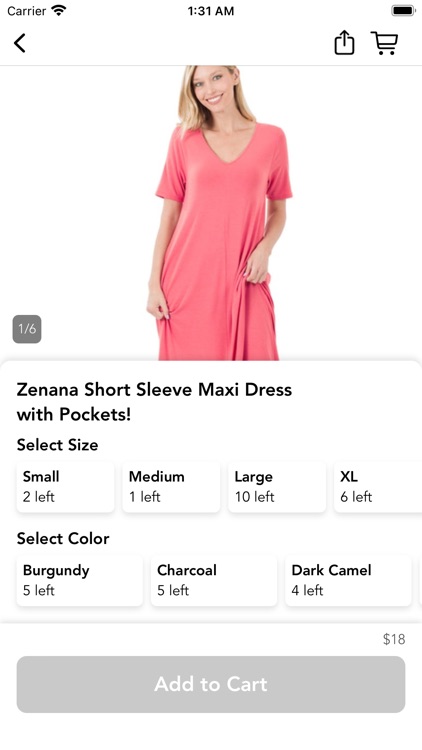The height and width of the screenshot is (750, 422).
Task: Click the Add to Cart button
Action: coord(211,684)
